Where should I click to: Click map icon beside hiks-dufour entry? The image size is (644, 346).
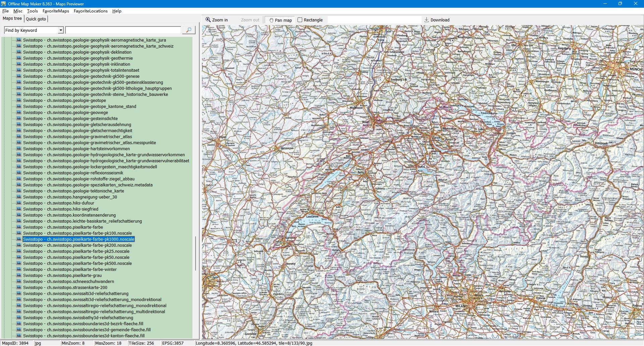19,203
